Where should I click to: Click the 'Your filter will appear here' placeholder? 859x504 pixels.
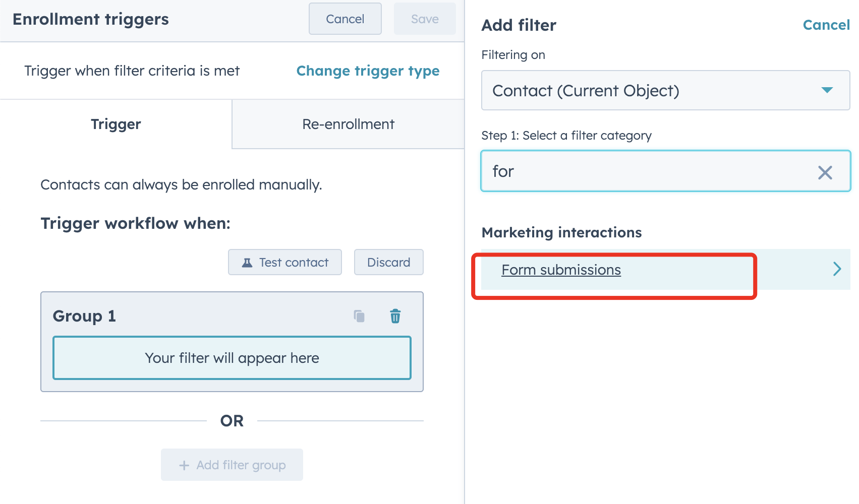click(232, 358)
